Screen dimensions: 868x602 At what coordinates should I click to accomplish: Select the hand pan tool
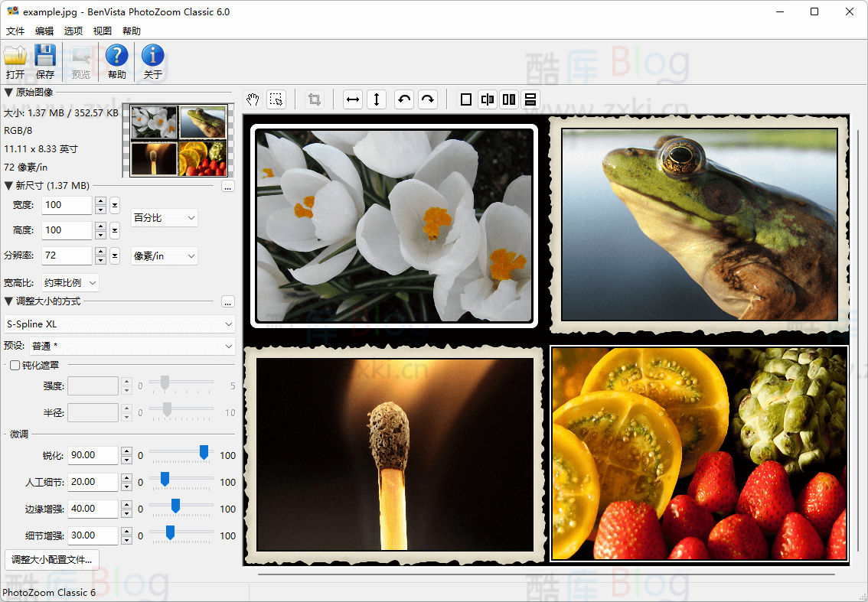pos(253,99)
